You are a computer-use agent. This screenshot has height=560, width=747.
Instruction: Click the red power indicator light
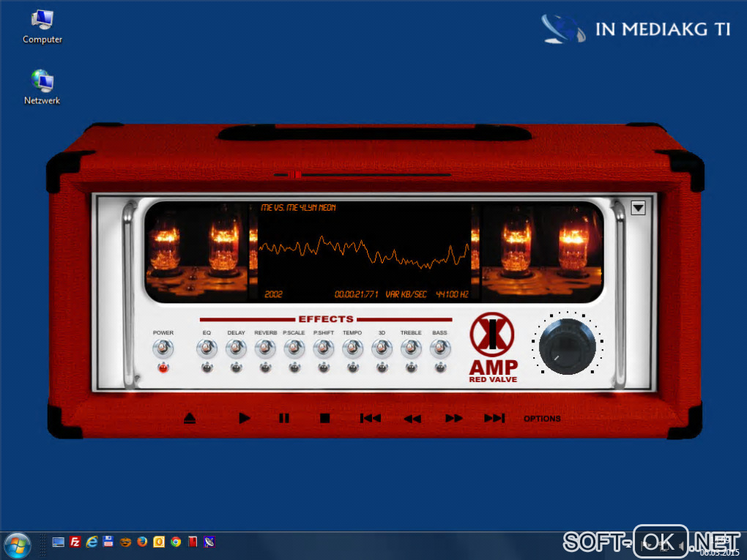pyautogui.click(x=163, y=367)
